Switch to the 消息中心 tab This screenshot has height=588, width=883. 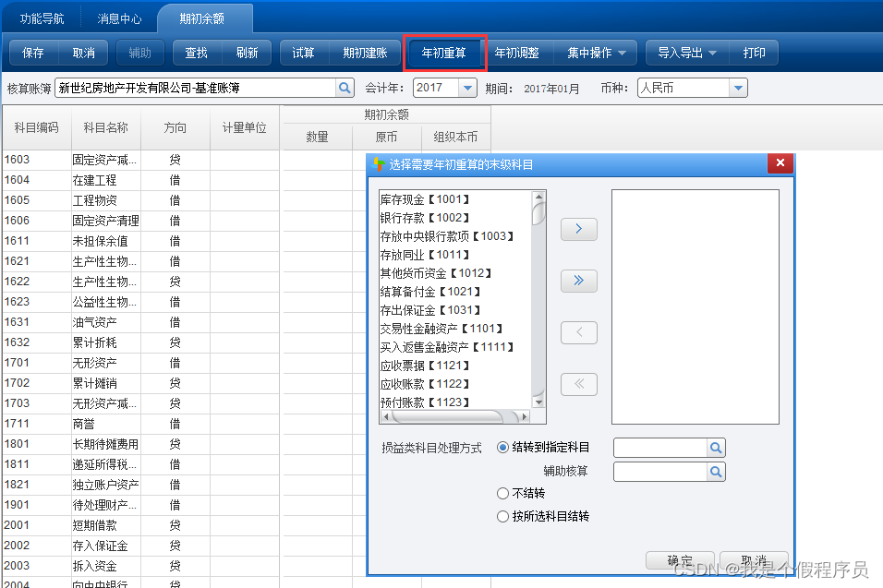[119, 18]
